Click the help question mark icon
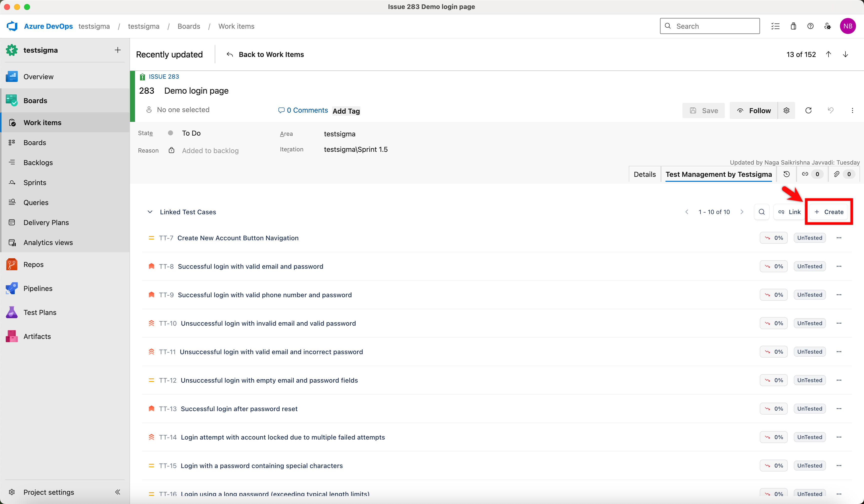Image resolution: width=864 pixels, height=504 pixels. coord(810,26)
